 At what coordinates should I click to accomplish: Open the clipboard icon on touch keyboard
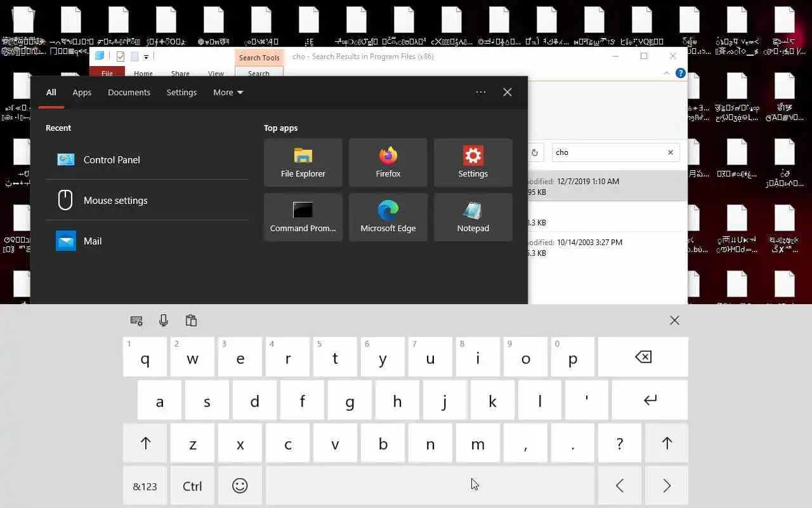pos(191,321)
